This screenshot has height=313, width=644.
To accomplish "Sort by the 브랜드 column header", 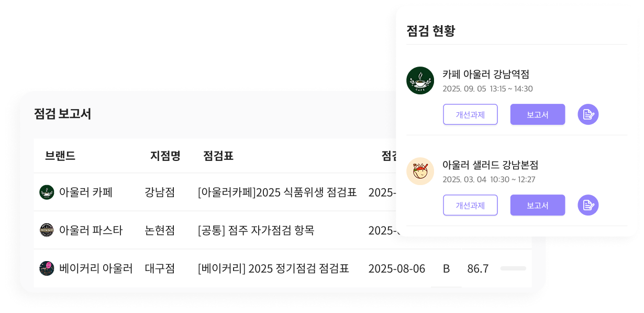I will 60,156.
